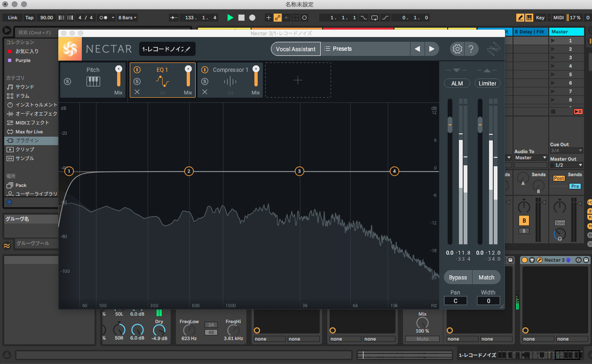Image resolution: width=592 pixels, height=364 pixels.
Task: Toggle the Limiter button
Action: (x=488, y=83)
